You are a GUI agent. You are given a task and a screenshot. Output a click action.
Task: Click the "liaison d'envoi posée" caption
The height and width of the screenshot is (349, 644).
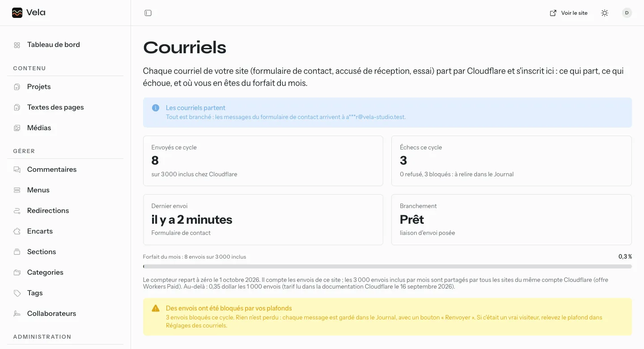(x=428, y=233)
